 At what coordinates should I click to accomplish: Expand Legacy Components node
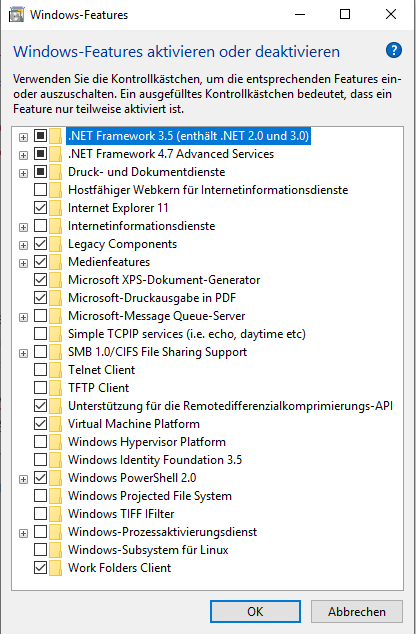[x=23, y=245]
